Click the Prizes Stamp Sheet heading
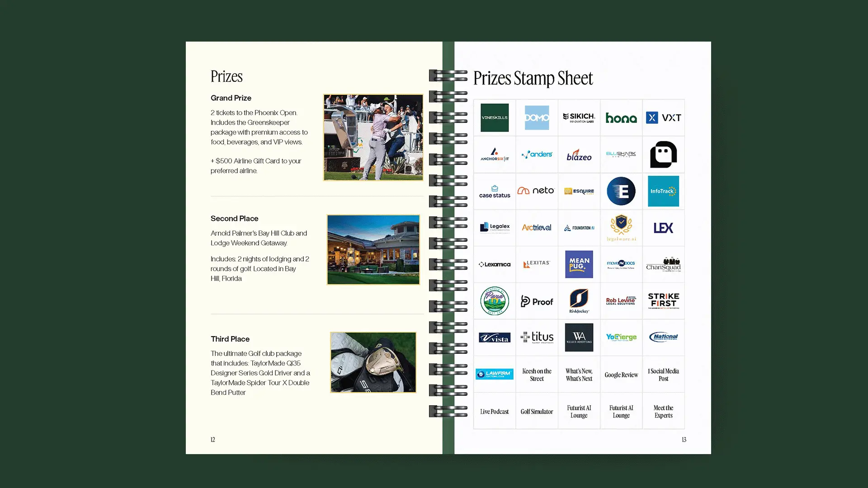 click(533, 78)
